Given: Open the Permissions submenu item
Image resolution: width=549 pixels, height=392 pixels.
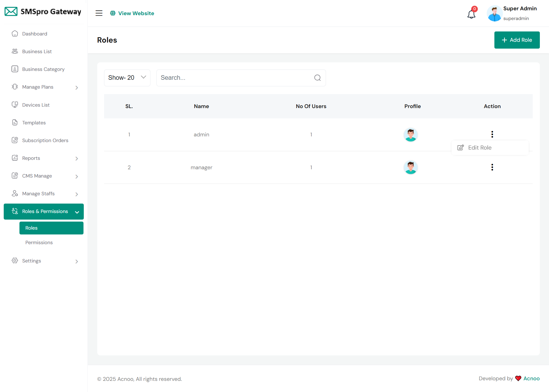Looking at the screenshot, I should (x=39, y=242).
